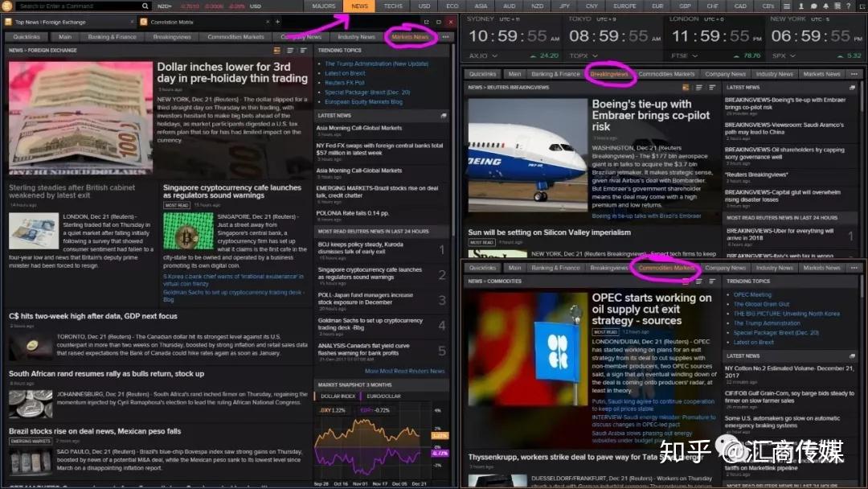Pop out Latest News in Foreign Exchange panel
The height and width of the screenshot is (489, 868).
[x=444, y=116]
